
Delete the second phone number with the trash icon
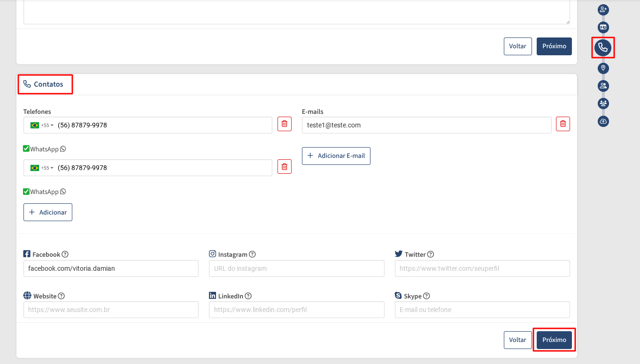pos(284,166)
